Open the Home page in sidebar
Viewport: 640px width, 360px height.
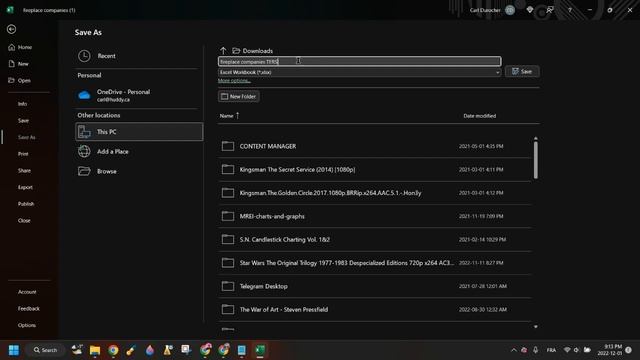pyautogui.click(x=20, y=47)
